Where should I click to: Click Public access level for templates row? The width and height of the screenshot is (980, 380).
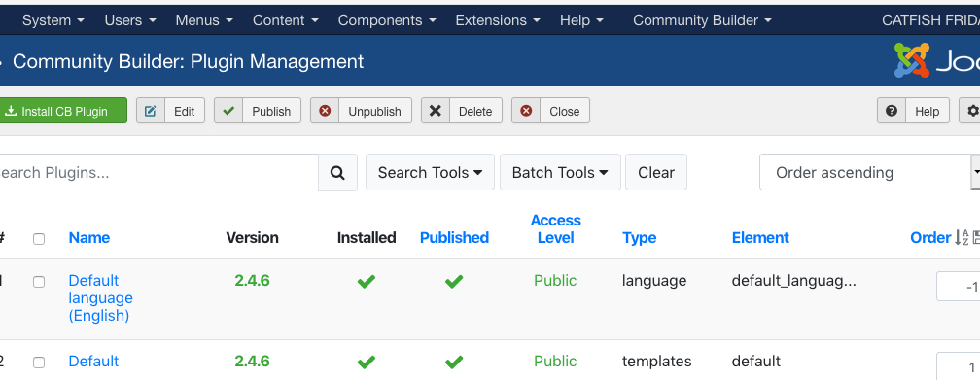pos(555,362)
